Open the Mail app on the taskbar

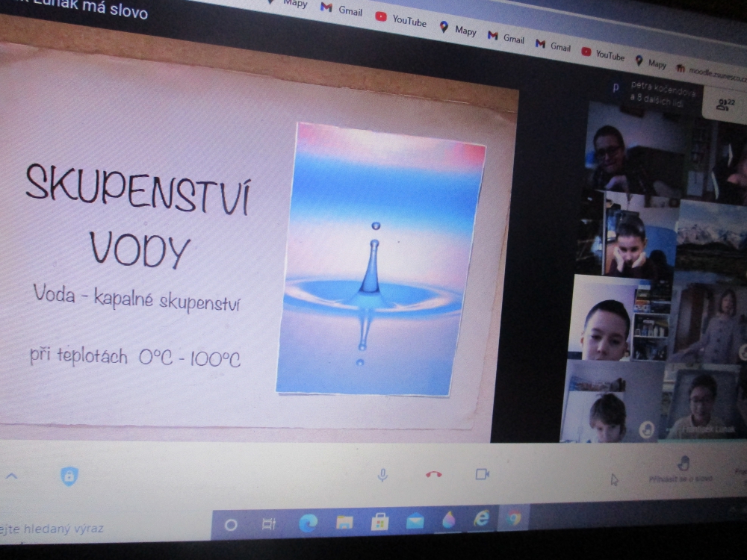coord(415,521)
